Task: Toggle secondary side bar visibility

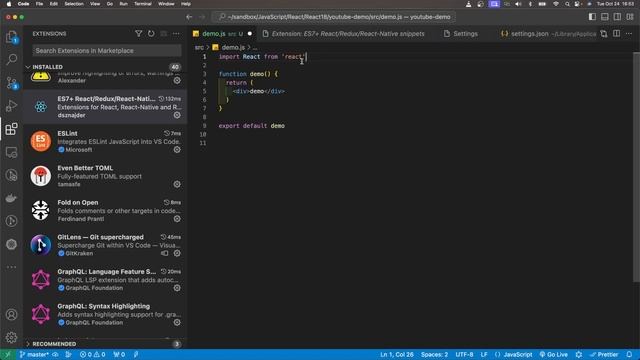Action: click(618, 17)
